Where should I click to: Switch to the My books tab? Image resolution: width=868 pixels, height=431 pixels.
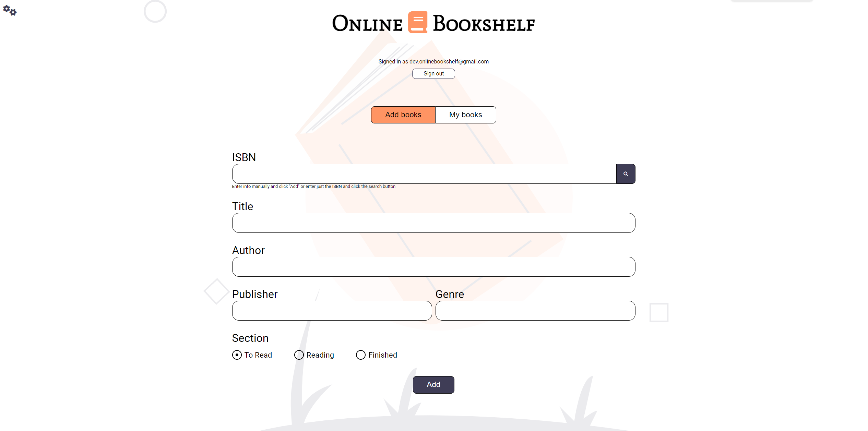point(465,115)
